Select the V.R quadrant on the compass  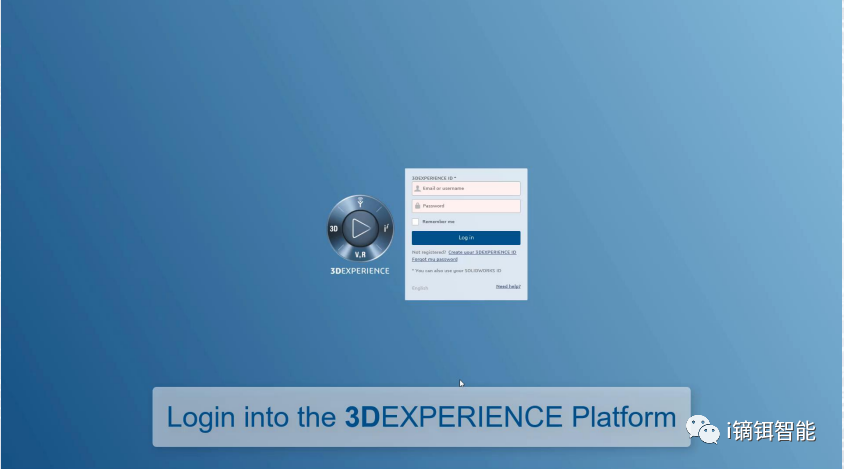pos(360,254)
